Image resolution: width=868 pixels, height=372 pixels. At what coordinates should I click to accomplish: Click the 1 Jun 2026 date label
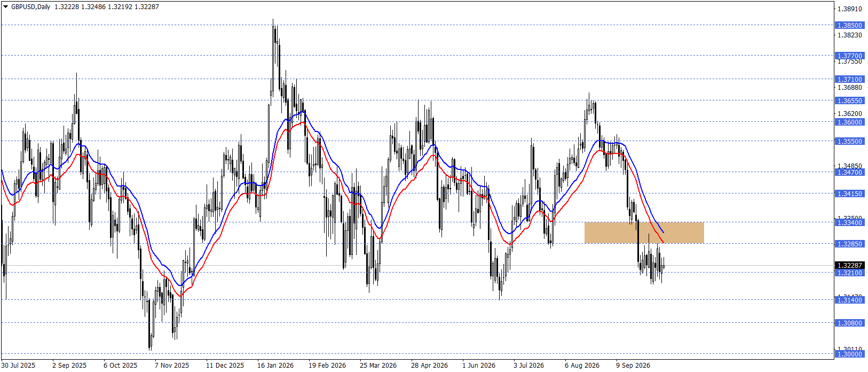[479, 366]
